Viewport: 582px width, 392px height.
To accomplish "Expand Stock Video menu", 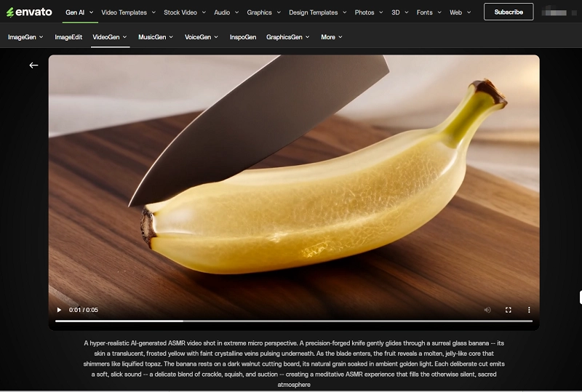I will pos(185,12).
